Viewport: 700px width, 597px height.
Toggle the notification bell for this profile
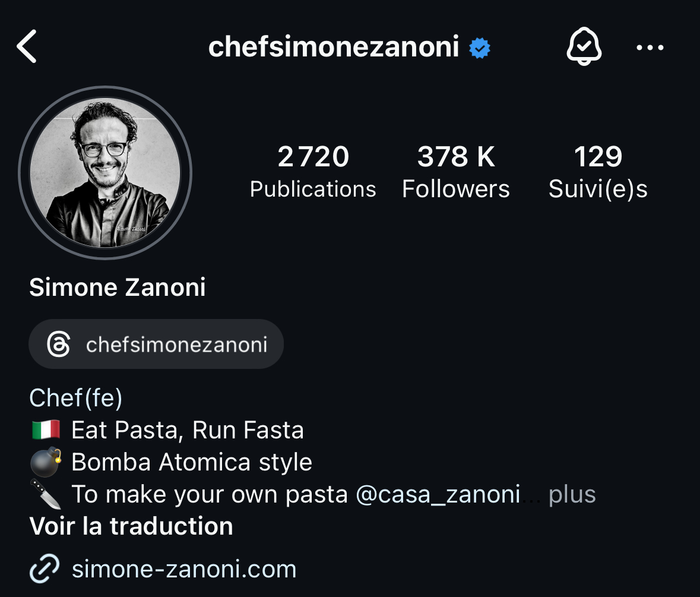(584, 47)
